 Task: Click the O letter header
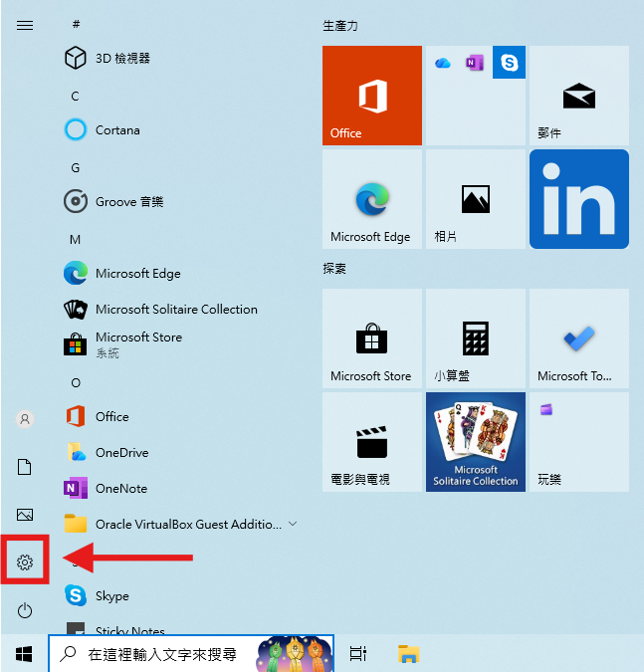76,382
